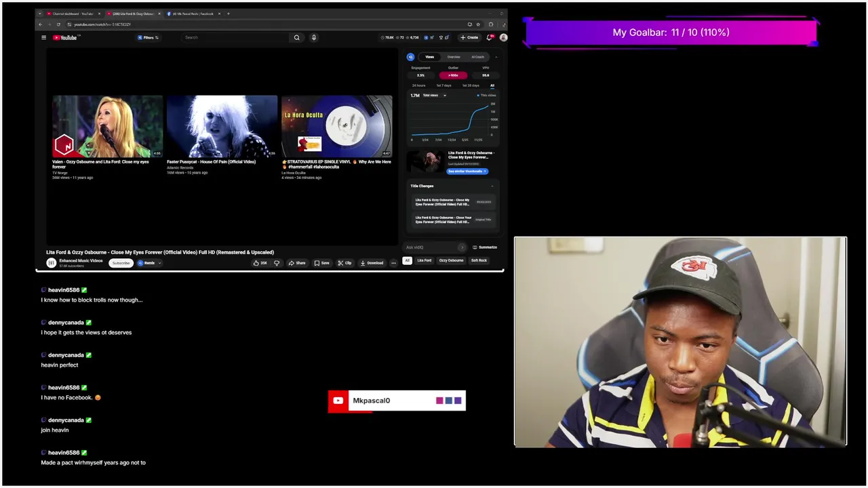The width and height of the screenshot is (868, 488).
Task: Open the notifications bell
Action: click(490, 37)
